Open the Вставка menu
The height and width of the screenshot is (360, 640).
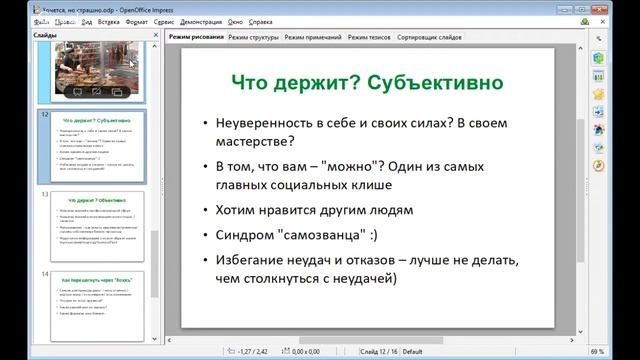pyautogui.click(x=109, y=22)
